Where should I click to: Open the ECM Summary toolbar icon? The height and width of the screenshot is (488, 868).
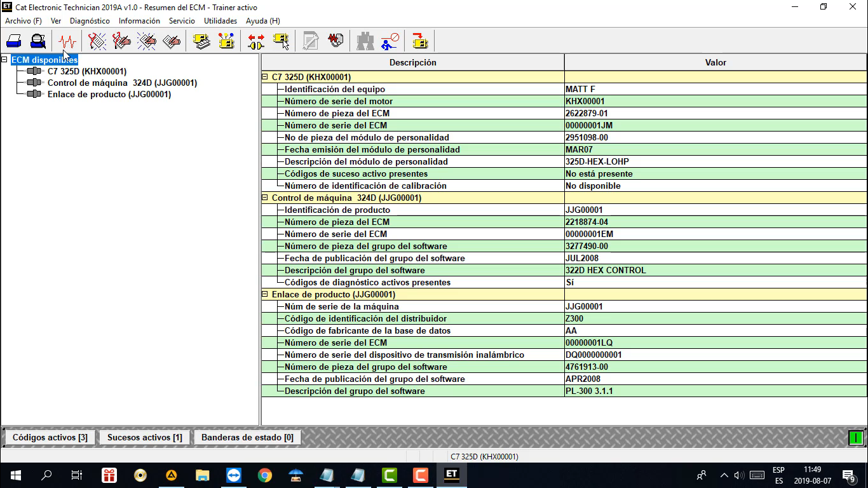(x=202, y=41)
